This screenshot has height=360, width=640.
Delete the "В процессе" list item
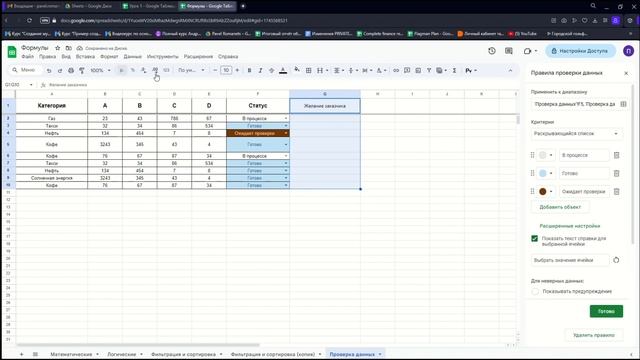617,155
